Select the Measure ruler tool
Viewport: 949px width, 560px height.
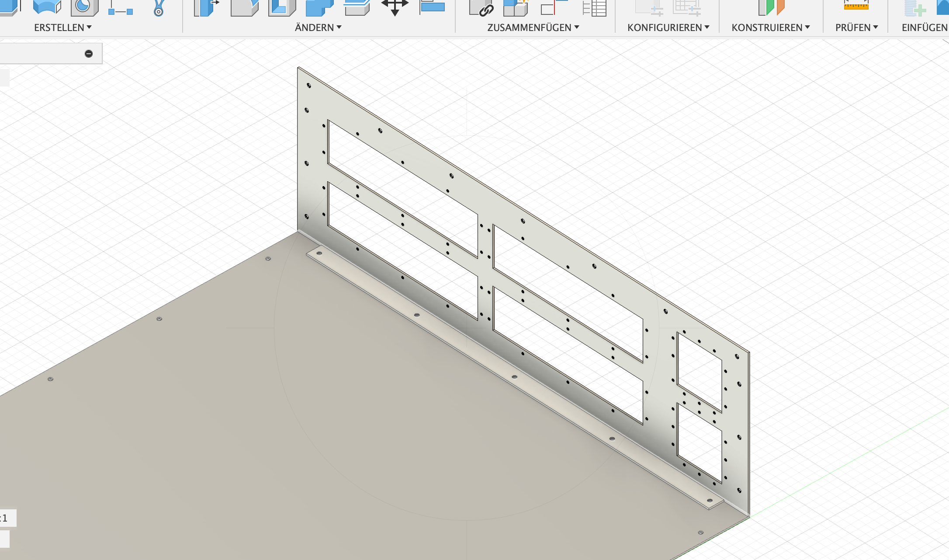[x=856, y=6]
